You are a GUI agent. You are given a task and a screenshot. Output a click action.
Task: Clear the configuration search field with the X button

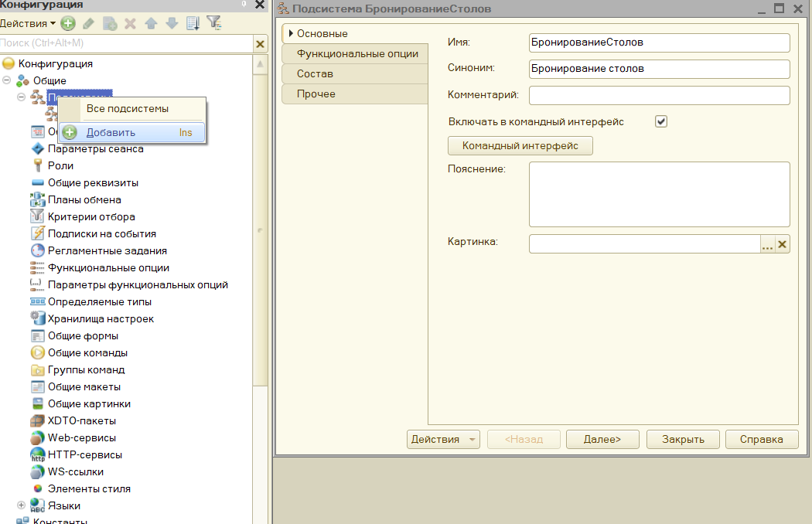261,44
